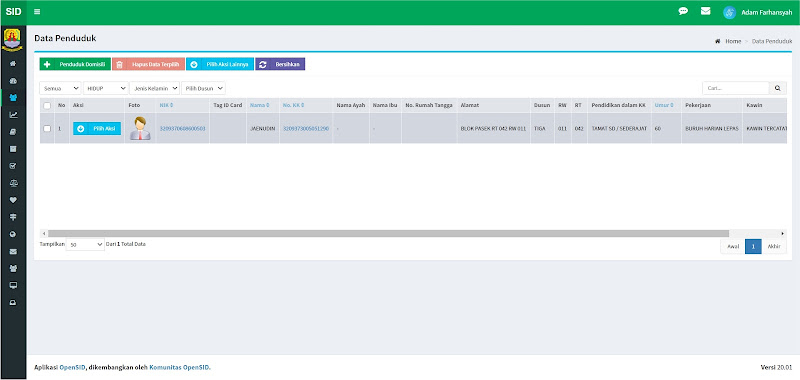The height and width of the screenshot is (380, 800).
Task: Toggle the hamburger sidebar menu
Action: pyautogui.click(x=37, y=12)
